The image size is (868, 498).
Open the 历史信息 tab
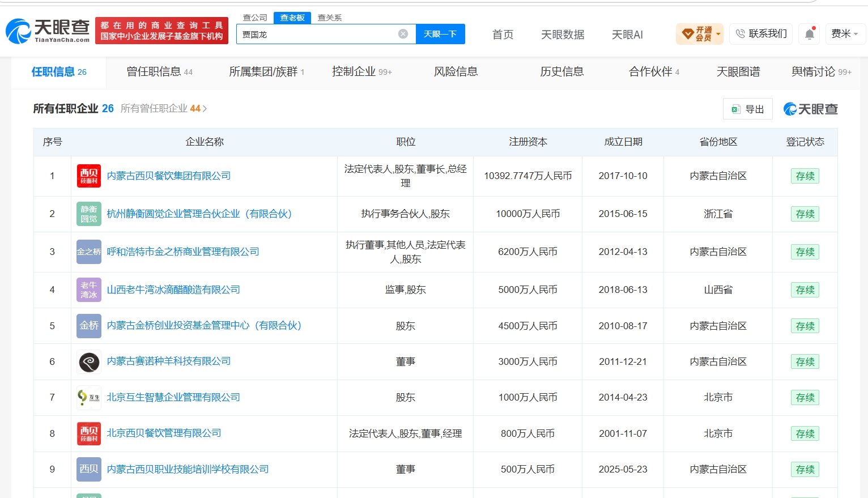click(x=561, y=72)
